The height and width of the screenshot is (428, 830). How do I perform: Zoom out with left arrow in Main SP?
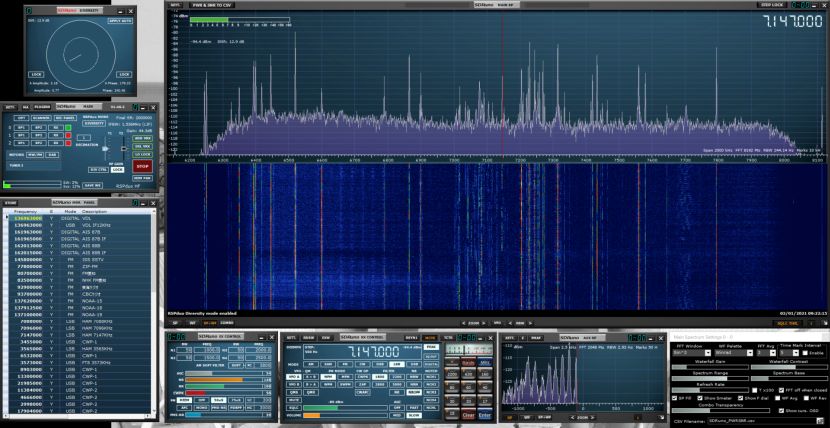click(x=464, y=323)
